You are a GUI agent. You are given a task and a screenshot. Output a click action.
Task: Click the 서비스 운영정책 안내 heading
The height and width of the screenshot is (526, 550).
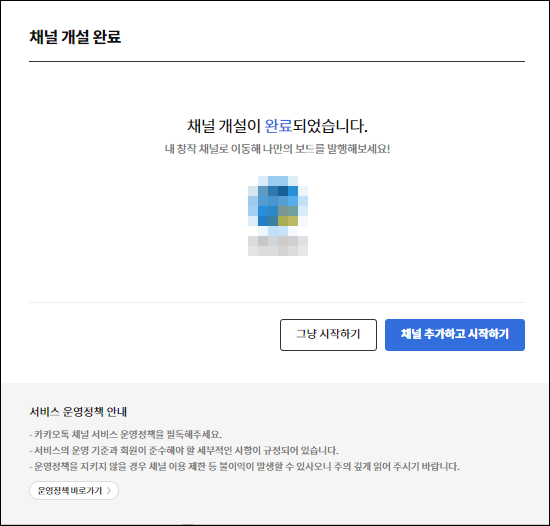click(x=78, y=411)
